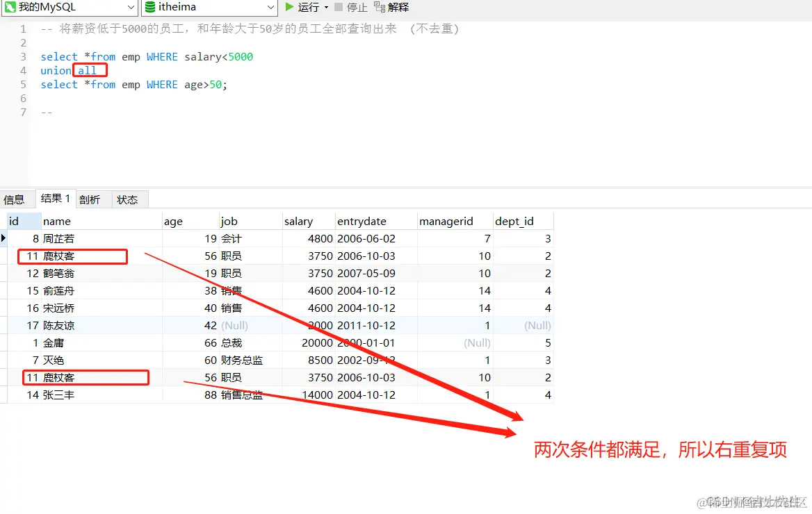Click the green Run (运行) play icon
812x514 pixels.
coord(289,7)
